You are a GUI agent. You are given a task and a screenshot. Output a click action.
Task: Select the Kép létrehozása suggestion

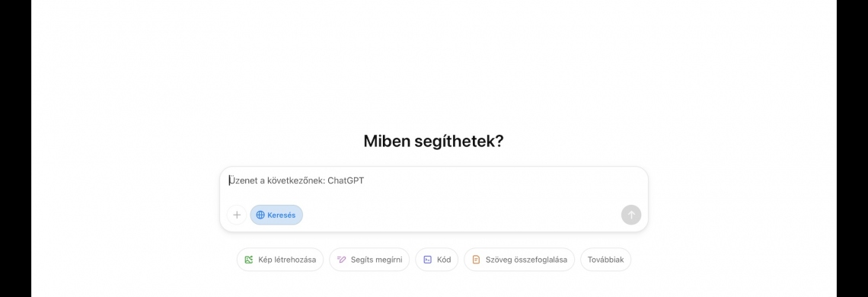pyautogui.click(x=280, y=260)
